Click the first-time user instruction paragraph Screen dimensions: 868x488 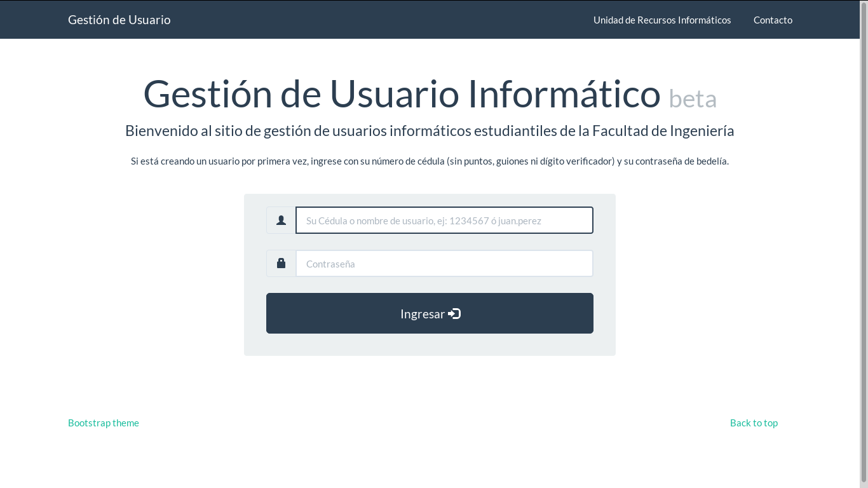coord(430,161)
